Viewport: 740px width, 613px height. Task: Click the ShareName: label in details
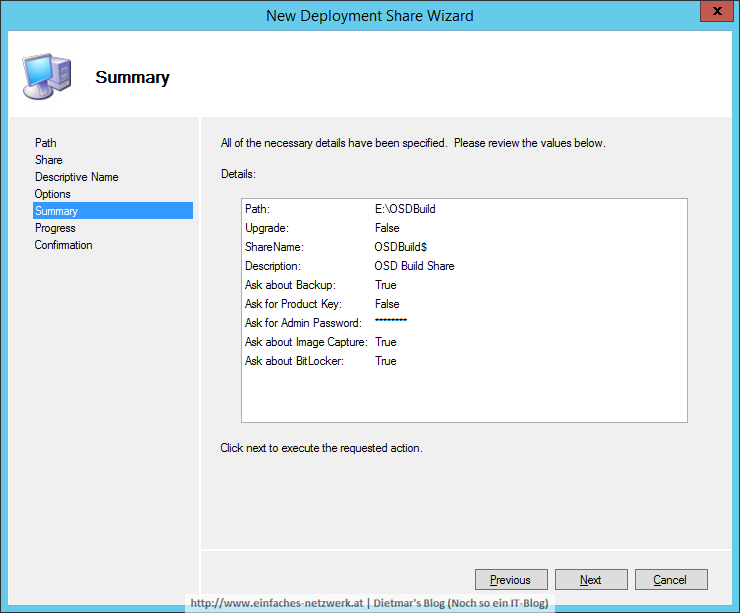click(274, 247)
